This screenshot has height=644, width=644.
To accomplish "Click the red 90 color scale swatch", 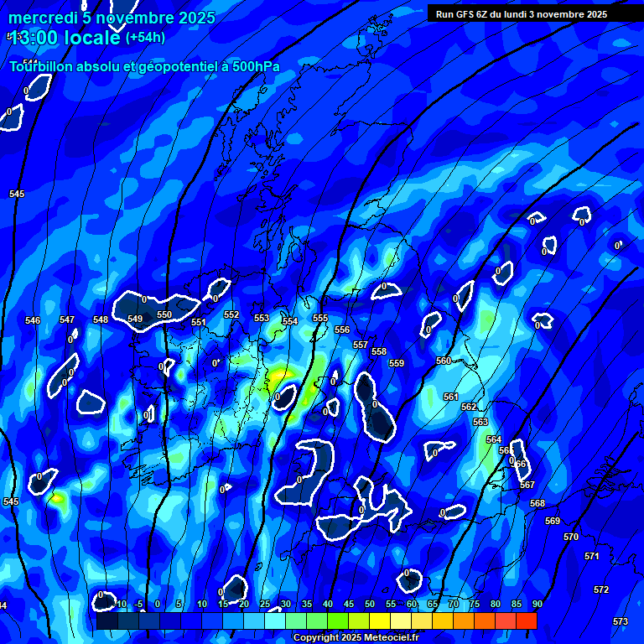I will [x=527, y=621].
